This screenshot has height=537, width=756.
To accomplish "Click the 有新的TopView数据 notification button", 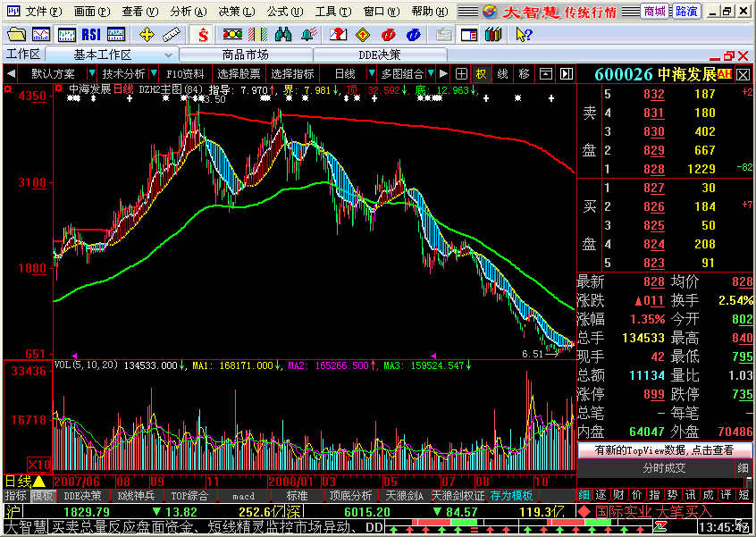I will coord(664,450).
